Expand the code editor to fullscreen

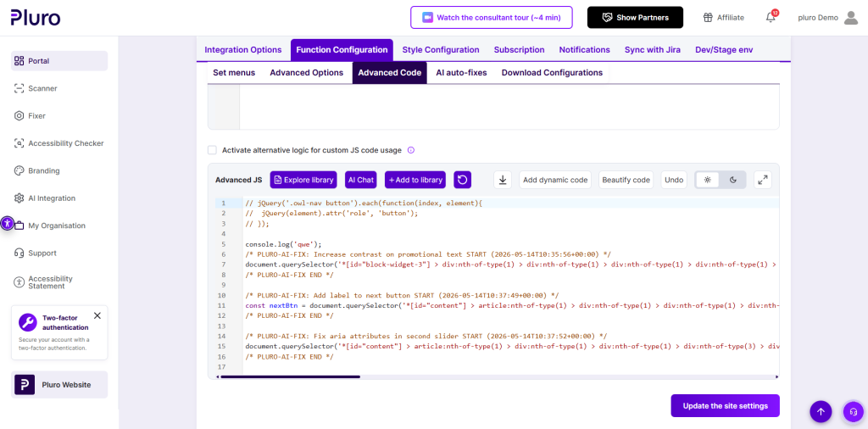pos(763,180)
